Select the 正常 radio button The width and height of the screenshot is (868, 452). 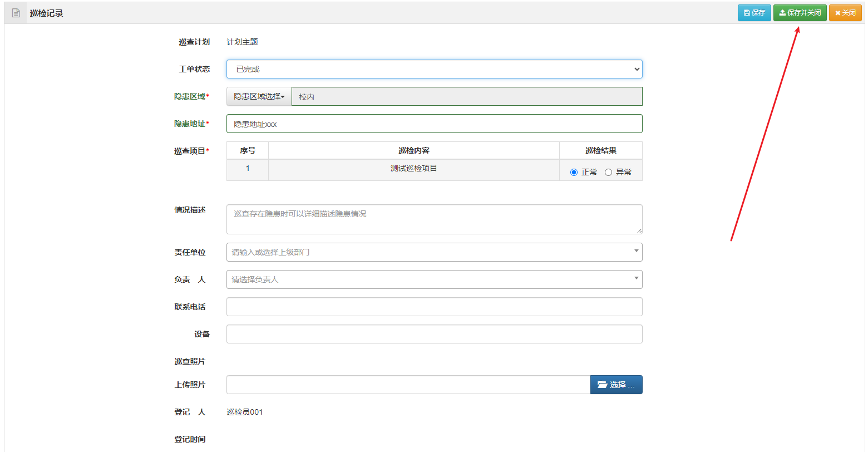(x=574, y=173)
